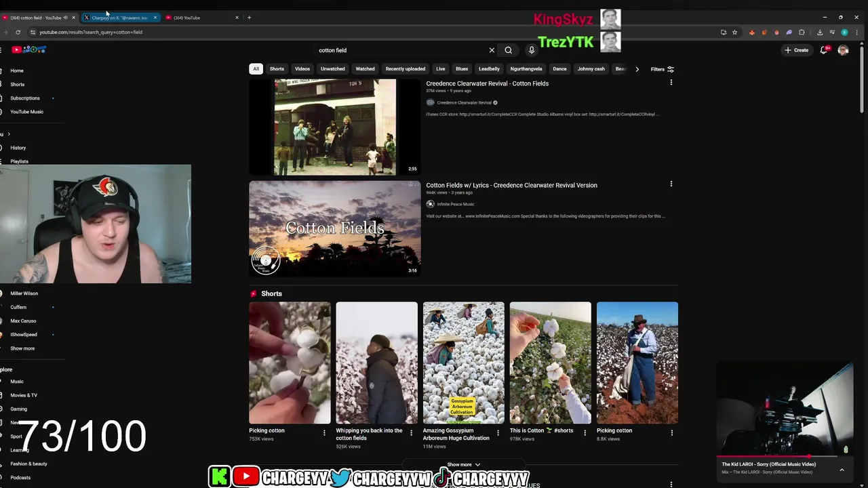Image resolution: width=868 pixels, height=488 pixels.
Task: Show more filter chips with the right arrow
Action: 637,69
